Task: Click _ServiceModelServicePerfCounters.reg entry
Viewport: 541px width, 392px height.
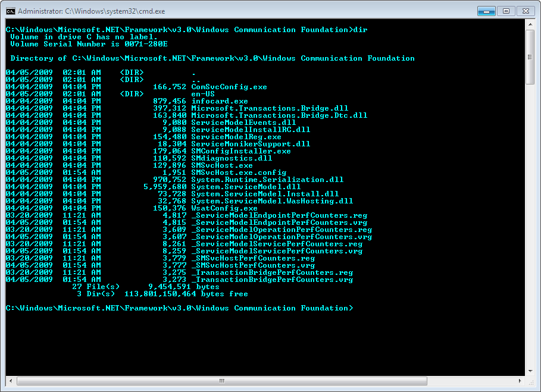Action: coord(277,244)
